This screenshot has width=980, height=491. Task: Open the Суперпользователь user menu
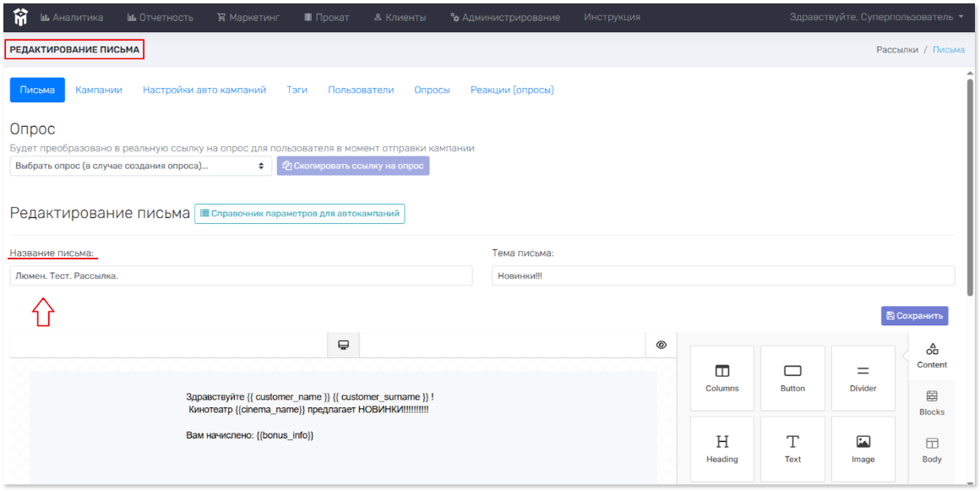point(876,17)
